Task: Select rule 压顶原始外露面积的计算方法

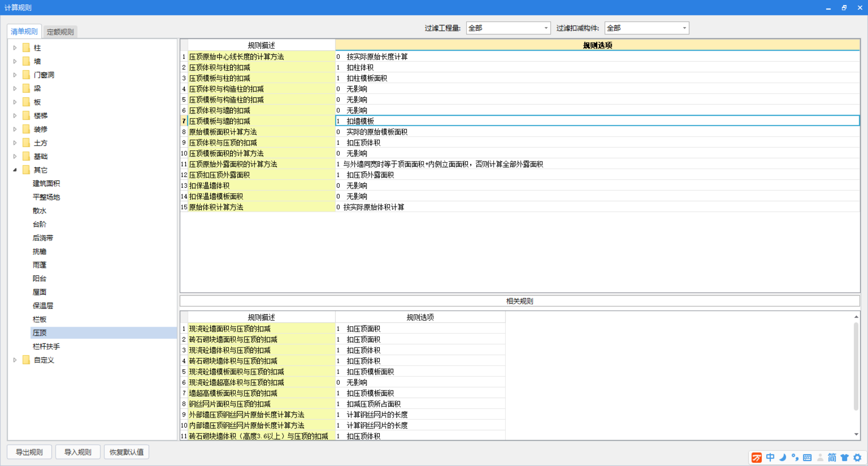Action: click(x=261, y=164)
